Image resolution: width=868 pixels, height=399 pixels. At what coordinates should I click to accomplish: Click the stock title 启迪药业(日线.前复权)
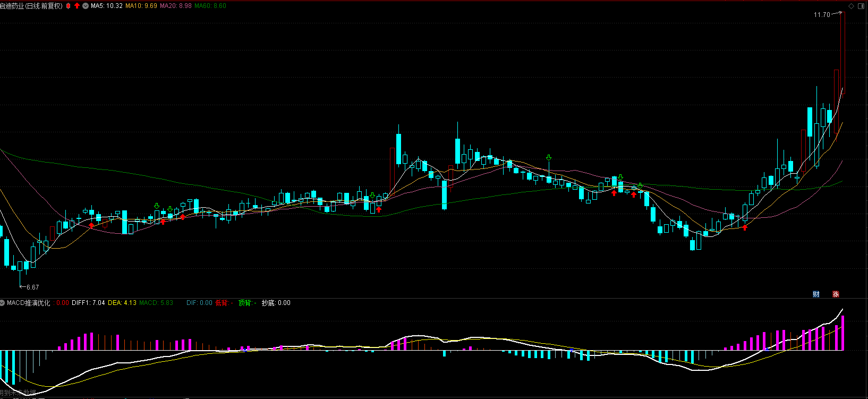click(x=31, y=6)
